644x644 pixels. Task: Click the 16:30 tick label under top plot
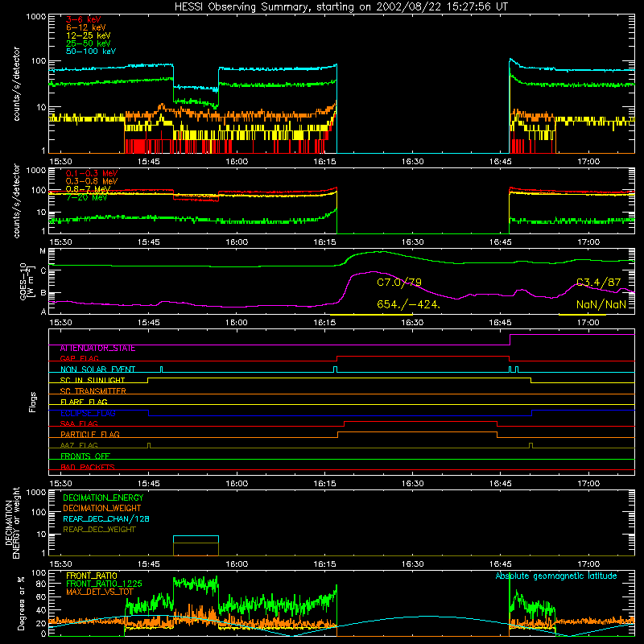click(x=412, y=162)
